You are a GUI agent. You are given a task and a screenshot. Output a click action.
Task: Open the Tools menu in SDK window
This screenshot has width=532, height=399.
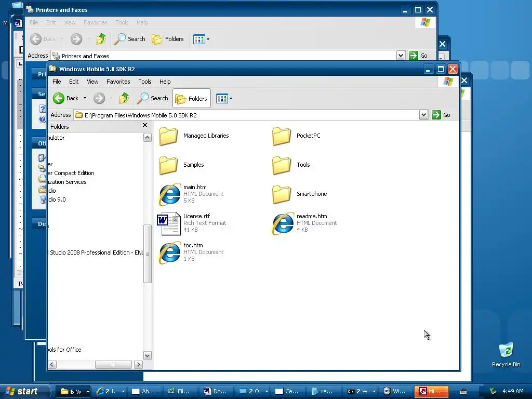pos(144,82)
